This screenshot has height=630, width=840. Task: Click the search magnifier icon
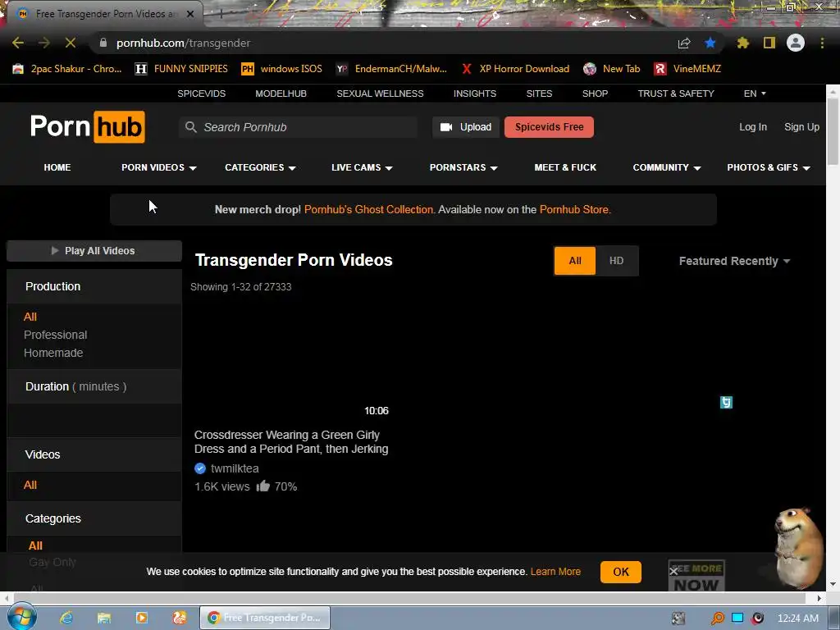click(190, 127)
